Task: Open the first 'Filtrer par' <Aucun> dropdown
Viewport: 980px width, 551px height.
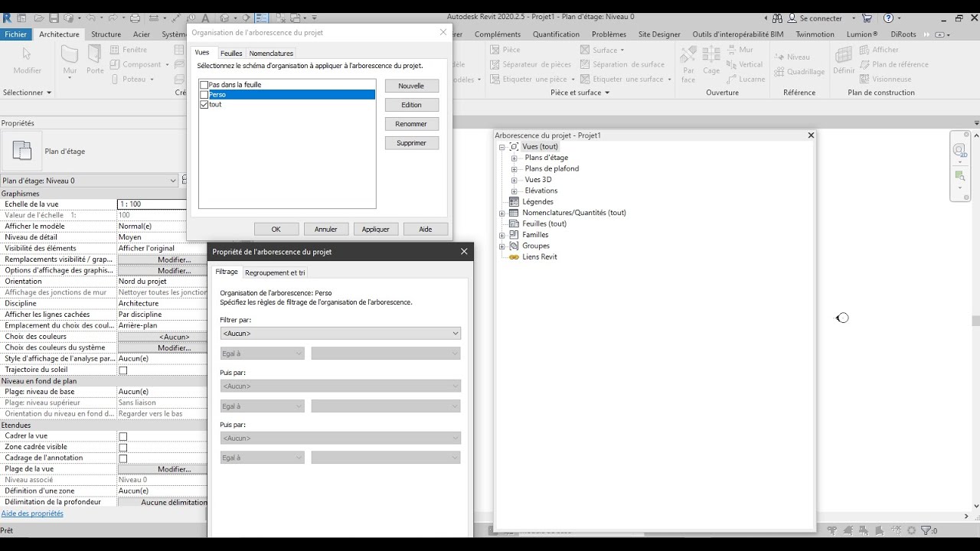Action: tap(341, 334)
